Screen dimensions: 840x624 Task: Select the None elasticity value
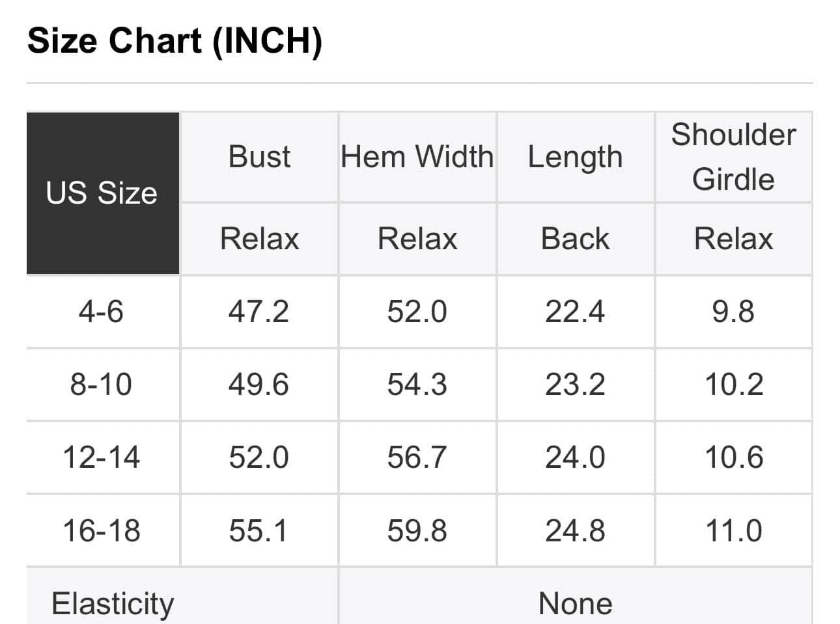point(575,603)
